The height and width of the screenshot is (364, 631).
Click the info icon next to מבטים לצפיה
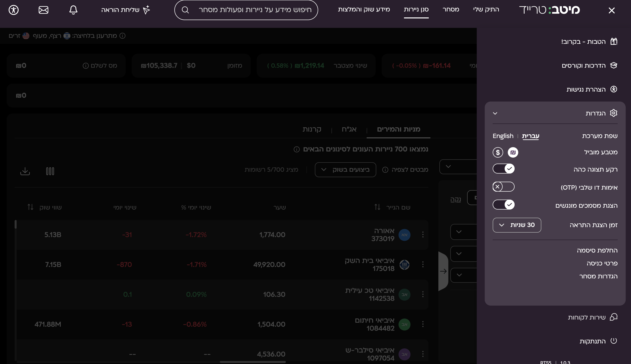(385, 170)
